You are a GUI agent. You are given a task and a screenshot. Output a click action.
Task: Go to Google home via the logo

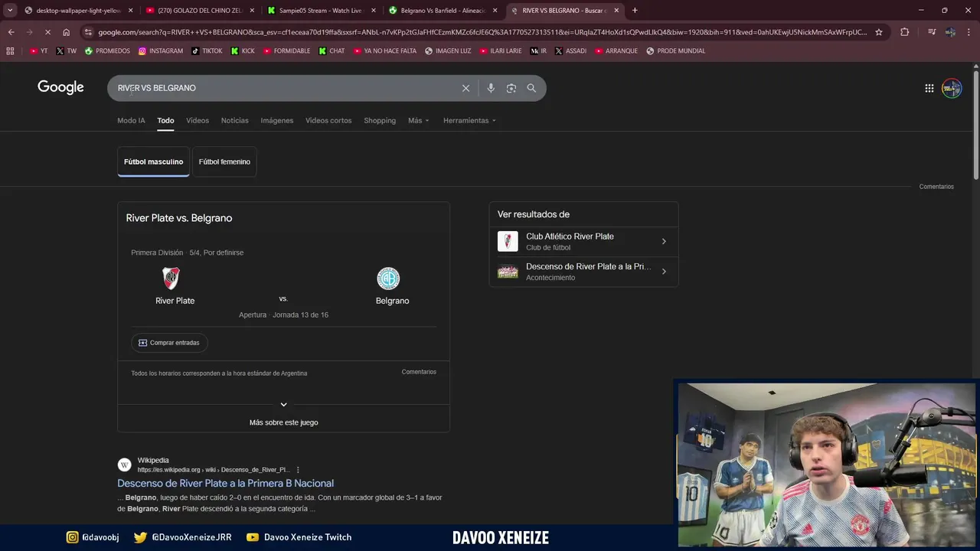(x=60, y=87)
